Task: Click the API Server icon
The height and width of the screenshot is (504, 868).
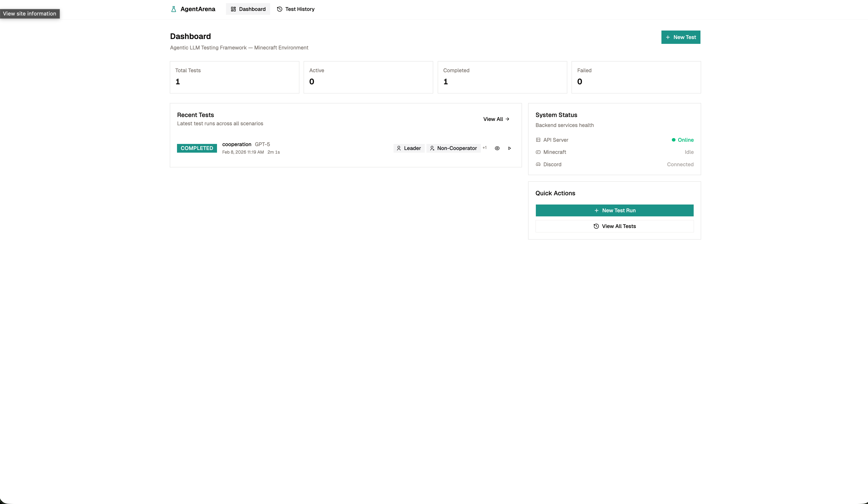Action: click(x=538, y=140)
